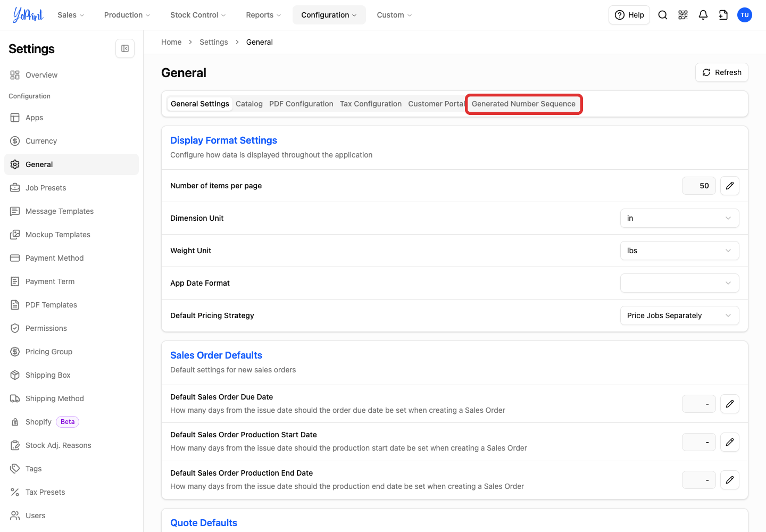Open Job Presets in sidebar
The height and width of the screenshot is (532, 766).
(x=71, y=188)
